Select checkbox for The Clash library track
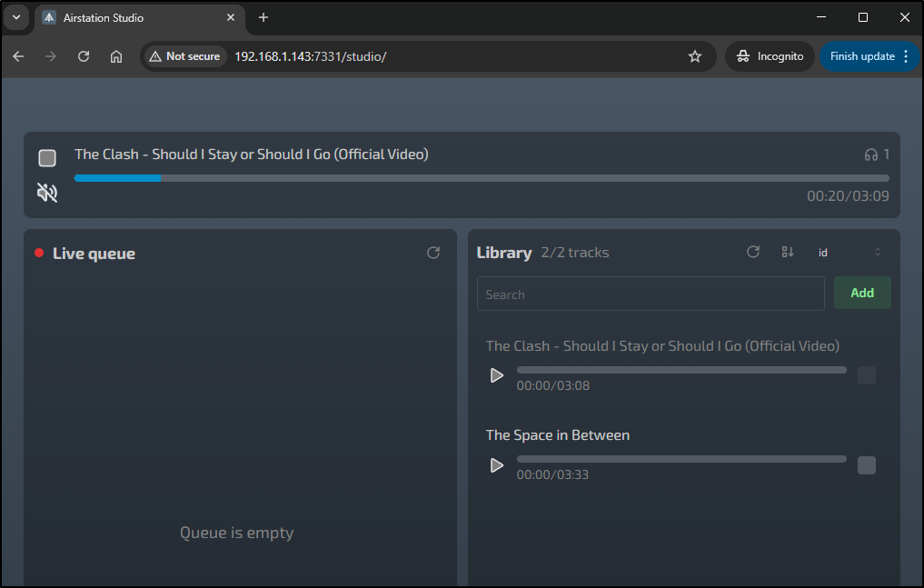The width and height of the screenshot is (924, 588). click(866, 375)
